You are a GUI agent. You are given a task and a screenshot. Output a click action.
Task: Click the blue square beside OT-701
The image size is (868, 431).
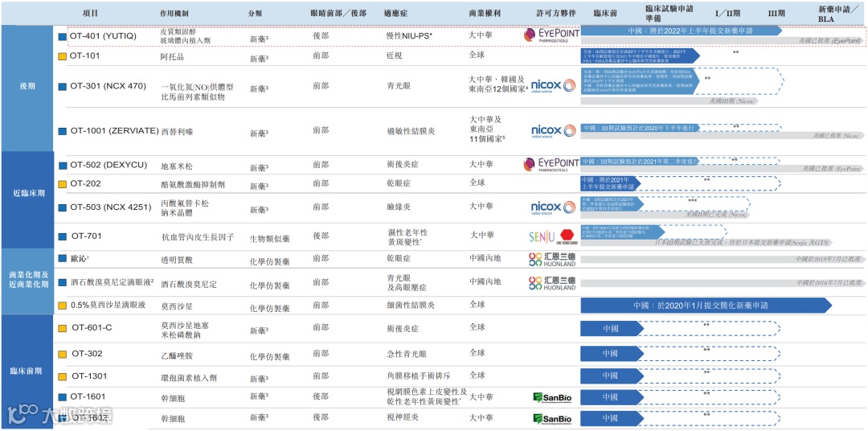click(x=63, y=236)
